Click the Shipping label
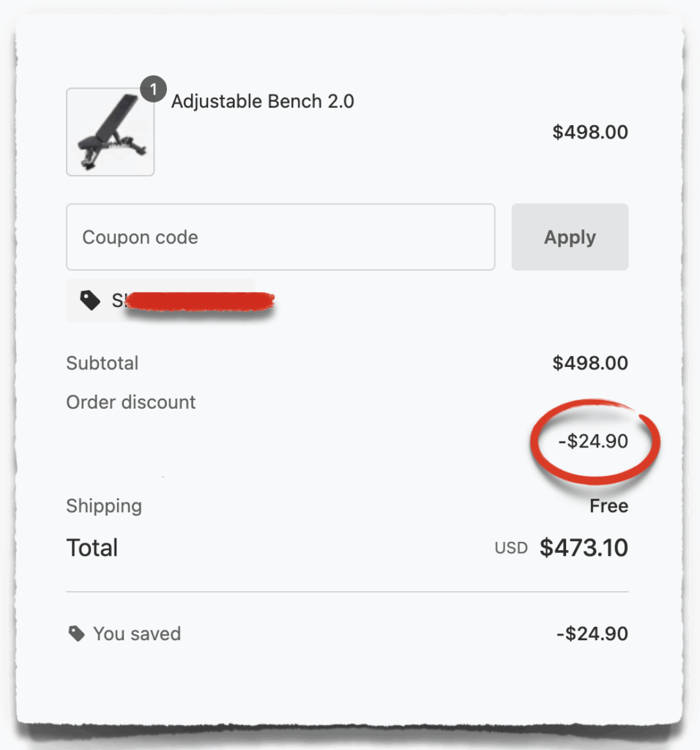This screenshot has height=750, width=700. (103, 505)
